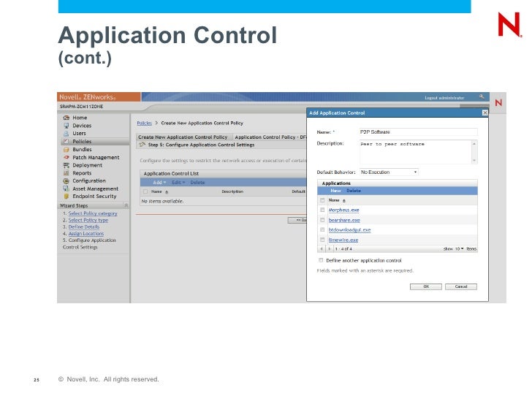This screenshot has width=532, height=399.
Task: Click OK in the dialog
Action: [x=426, y=286]
